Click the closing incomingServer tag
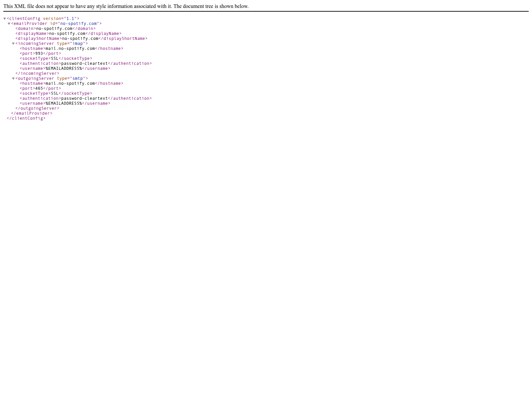 coord(37,73)
